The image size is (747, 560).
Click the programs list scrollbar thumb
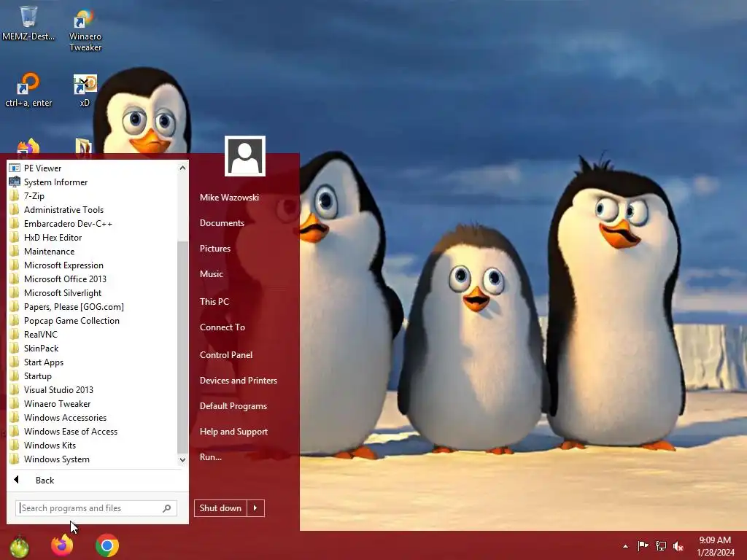(x=182, y=347)
